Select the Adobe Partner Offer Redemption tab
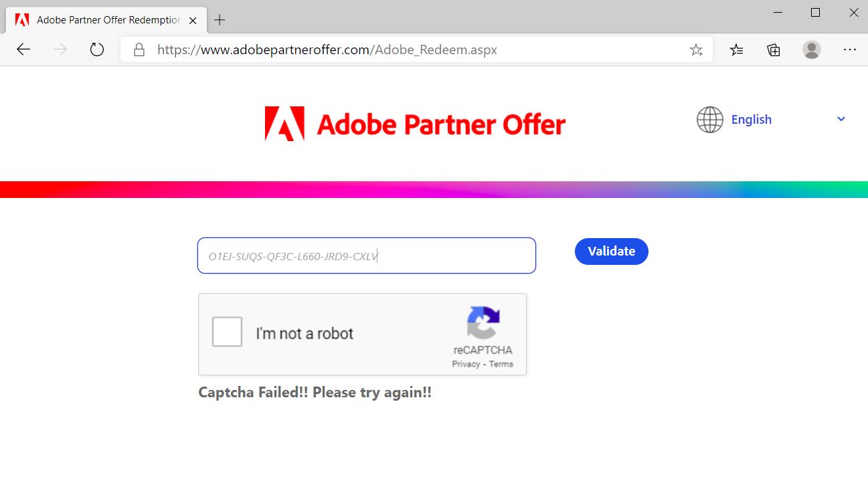The height and width of the screenshot is (501, 868). click(x=107, y=20)
